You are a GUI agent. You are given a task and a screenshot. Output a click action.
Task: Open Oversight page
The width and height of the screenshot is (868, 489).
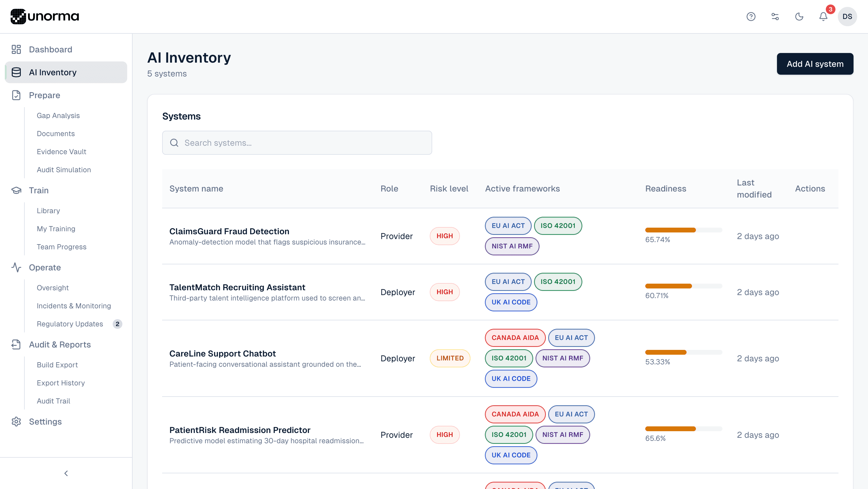click(x=52, y=288)
